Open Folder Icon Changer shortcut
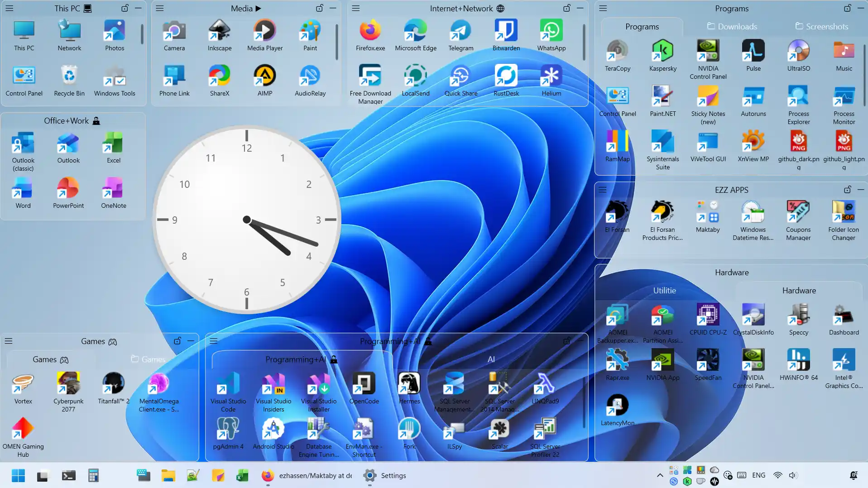Viewport: 868px width, 488px height. tap(844, 221)
